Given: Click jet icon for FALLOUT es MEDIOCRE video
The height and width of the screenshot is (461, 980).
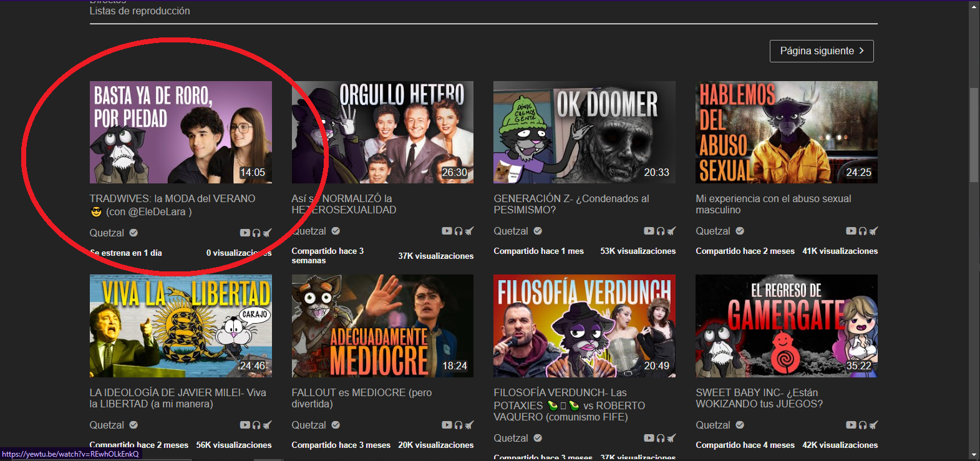Looking at the screenshot, I should [469, 425].
